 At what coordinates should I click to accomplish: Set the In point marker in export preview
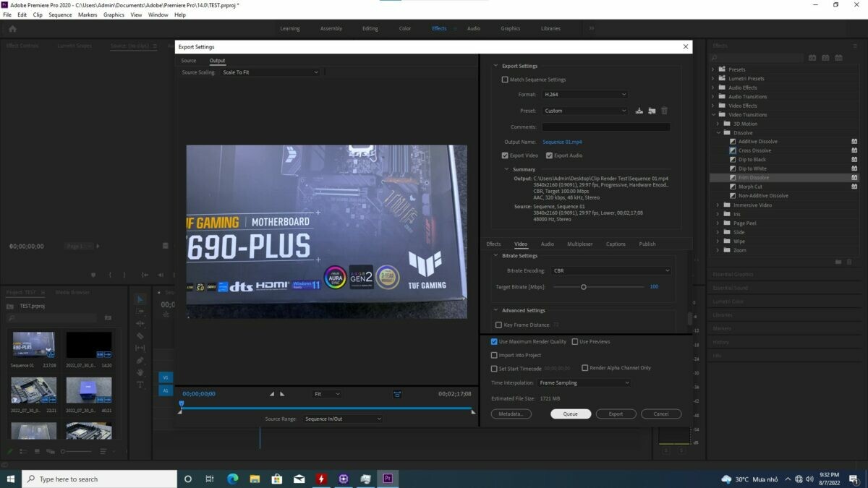pos(272,394)
